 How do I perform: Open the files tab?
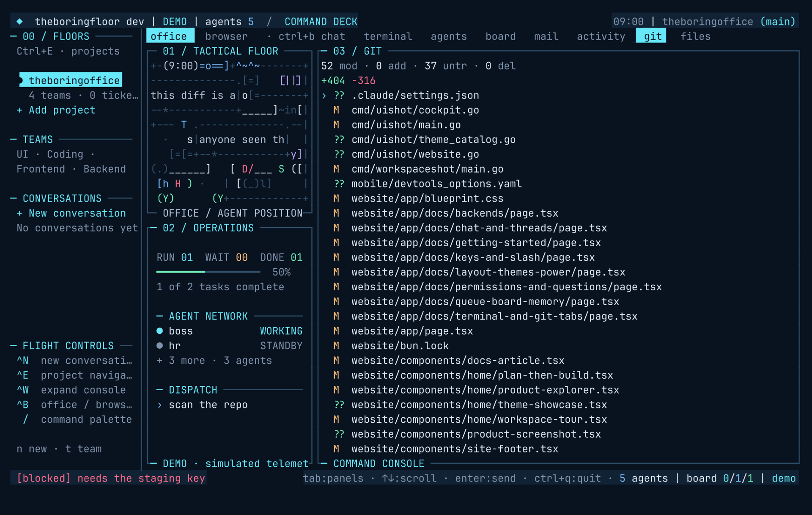click(695, 36)
